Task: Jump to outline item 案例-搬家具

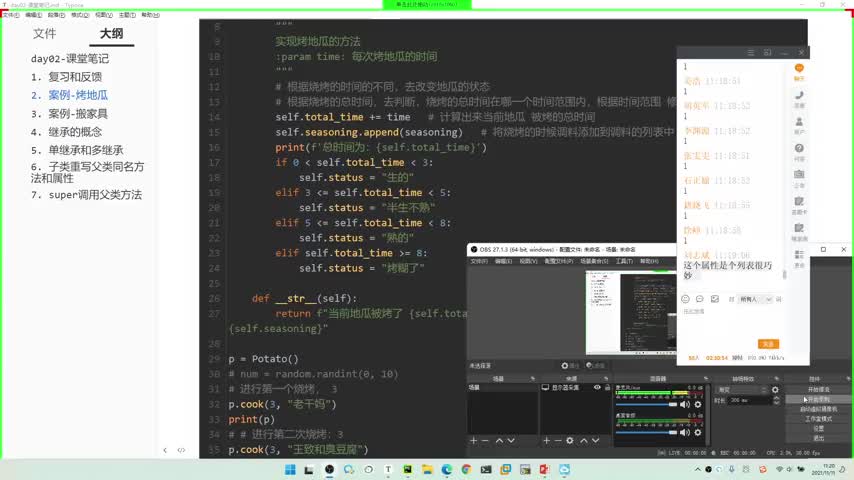Action: 69,114
